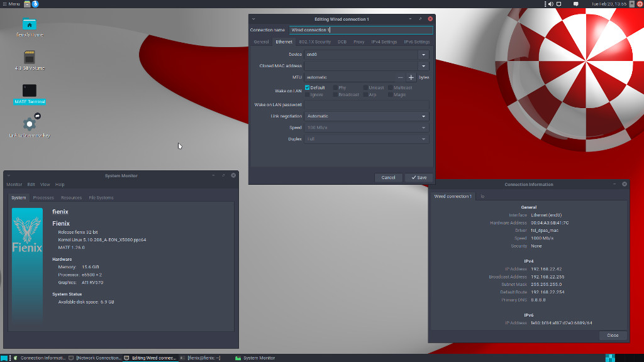The image size is (644, 362).
Task: Open the DCB tab
Action: (x=342, y=42)
